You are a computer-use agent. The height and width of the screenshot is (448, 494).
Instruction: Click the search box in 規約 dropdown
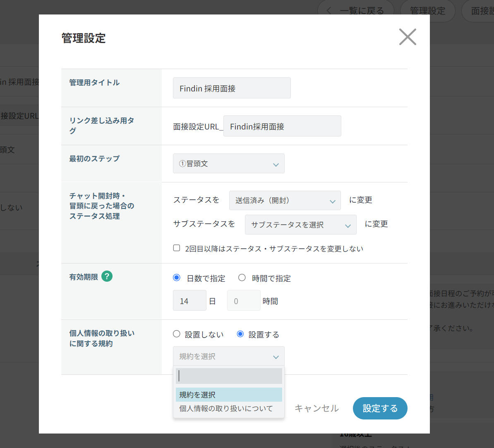pos(228,376)
